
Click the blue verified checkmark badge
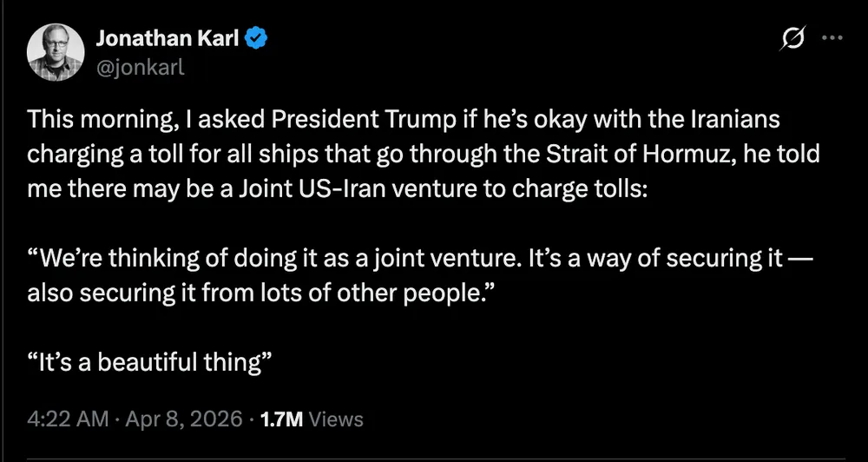point(259,39)
